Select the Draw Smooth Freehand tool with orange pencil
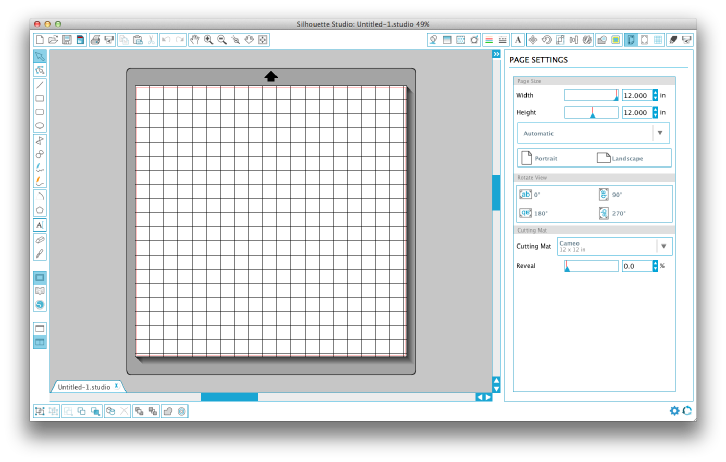Screen dimensions: 726x462 coord(40,181)
